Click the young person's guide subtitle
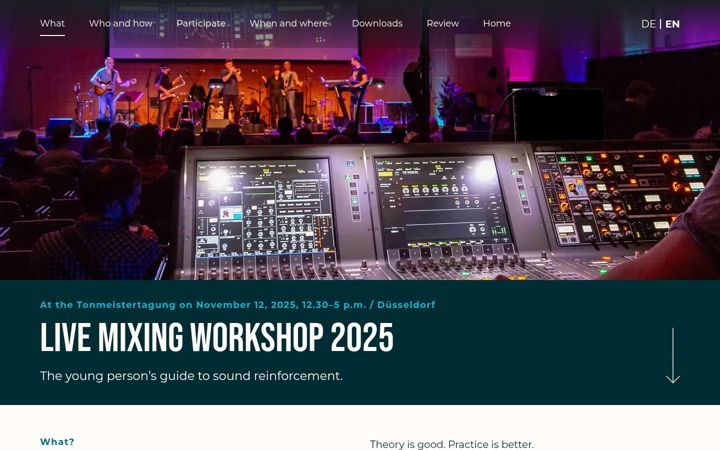Screen dimensions: 720x450 (191, 376)
